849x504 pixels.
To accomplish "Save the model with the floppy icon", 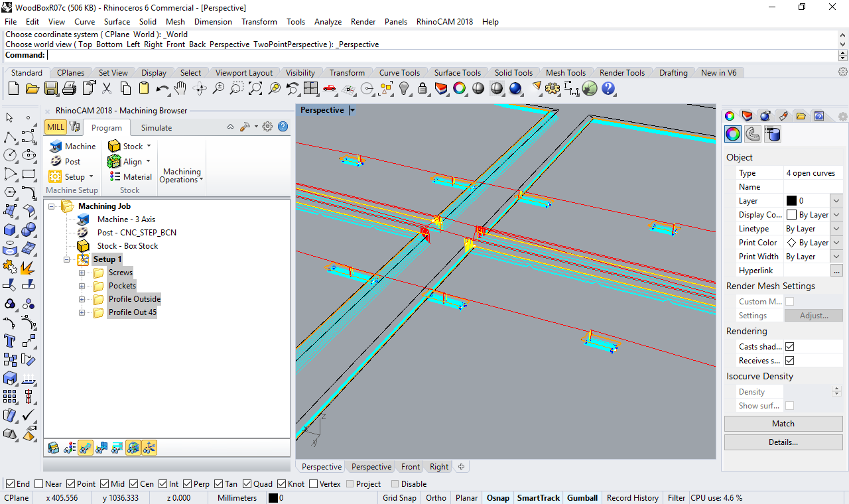I will (51, 88).
